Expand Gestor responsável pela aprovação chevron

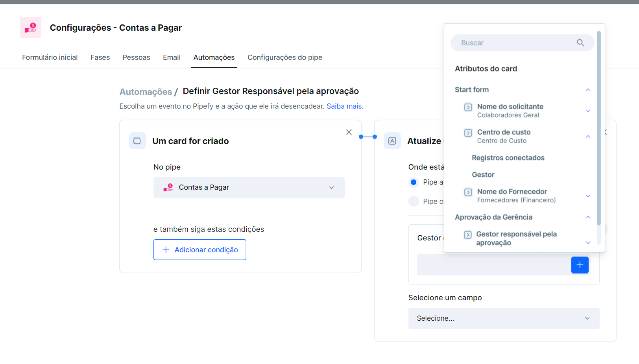[x=588, y=243]
